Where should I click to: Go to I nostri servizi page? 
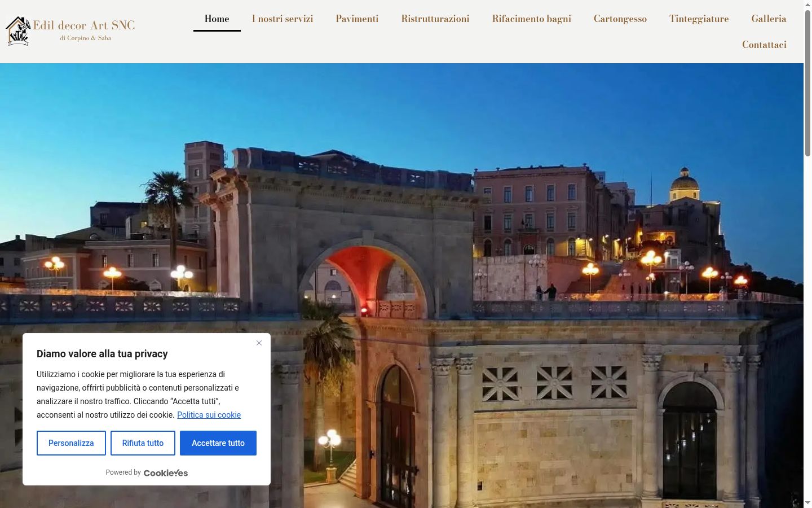pos(283,19)
